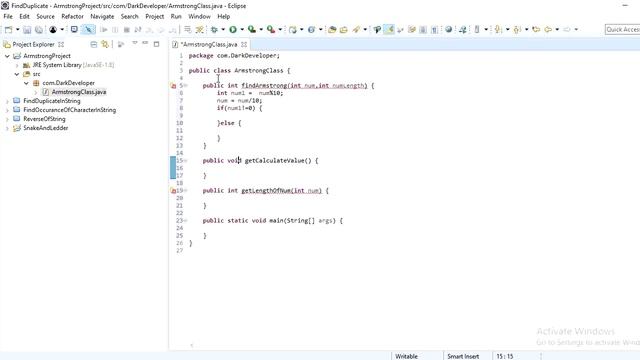The width and height of the screenshot is (640, 360).
Task: Click the Quick Access search field
Action: point(622,29)
